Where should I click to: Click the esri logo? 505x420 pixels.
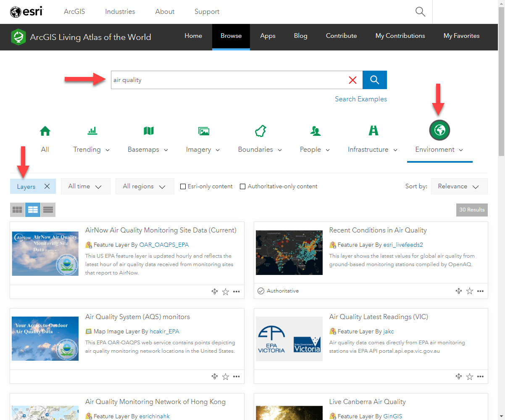[27, 12]
